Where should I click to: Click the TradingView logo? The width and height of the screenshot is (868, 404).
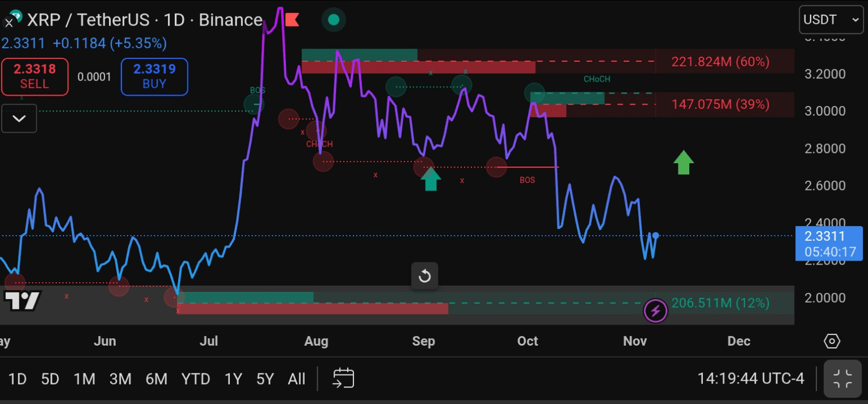point(22,300)
